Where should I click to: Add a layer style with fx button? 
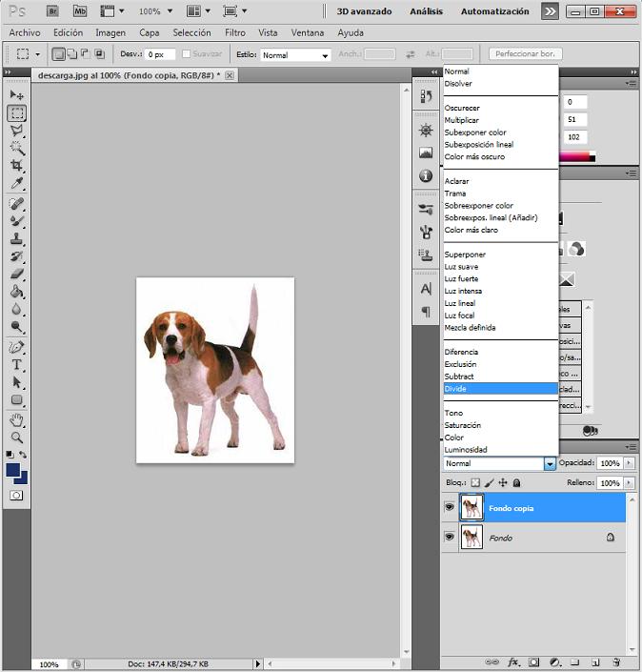(513, 662)
